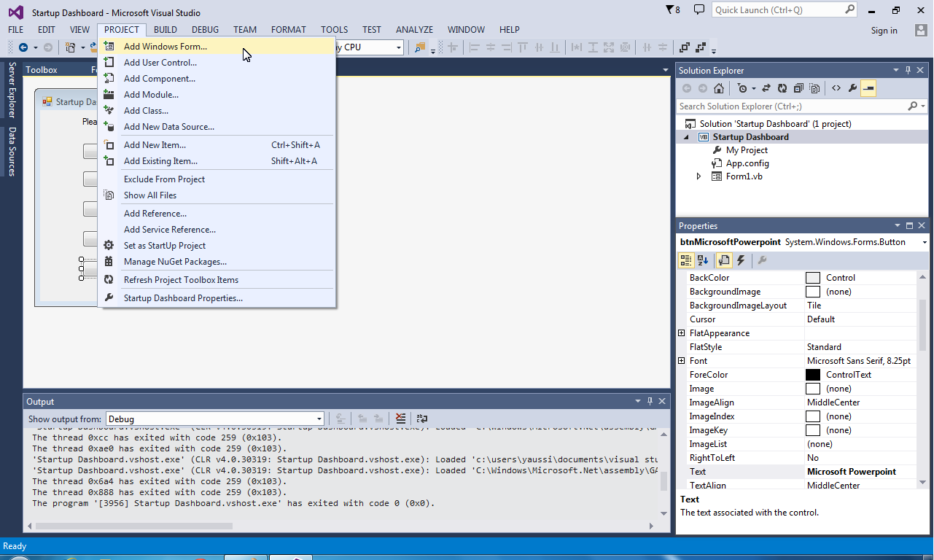Toggle Alphabetical sort in Properties

click(703, 260)
